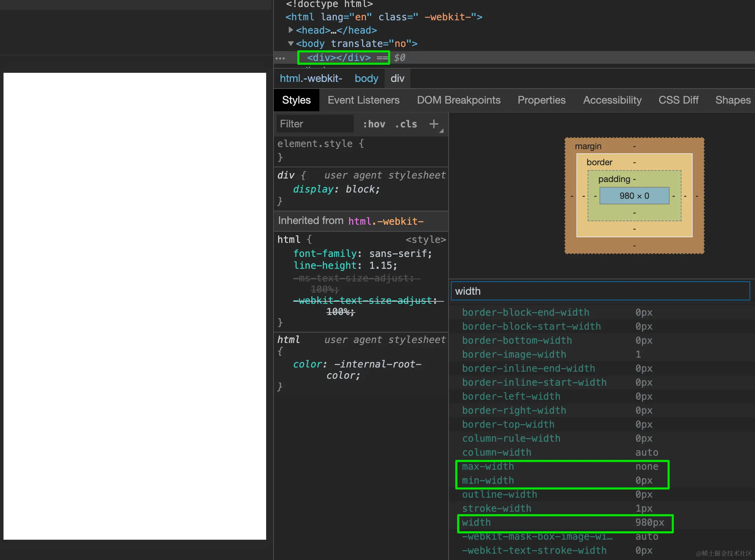Click the display: block declaration
755x560 pixels.
(336, 189)
